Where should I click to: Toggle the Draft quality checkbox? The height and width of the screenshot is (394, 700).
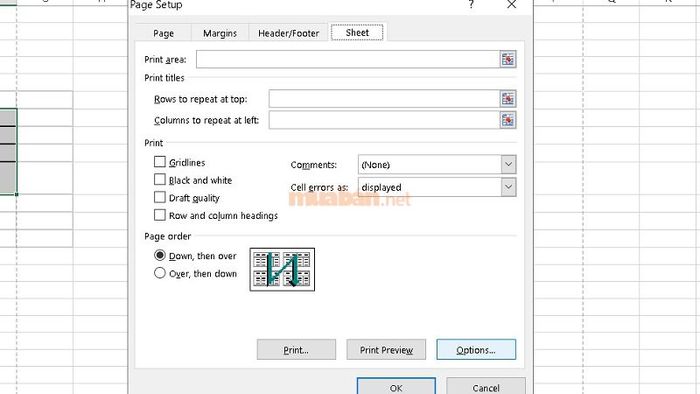click(159, 197)
